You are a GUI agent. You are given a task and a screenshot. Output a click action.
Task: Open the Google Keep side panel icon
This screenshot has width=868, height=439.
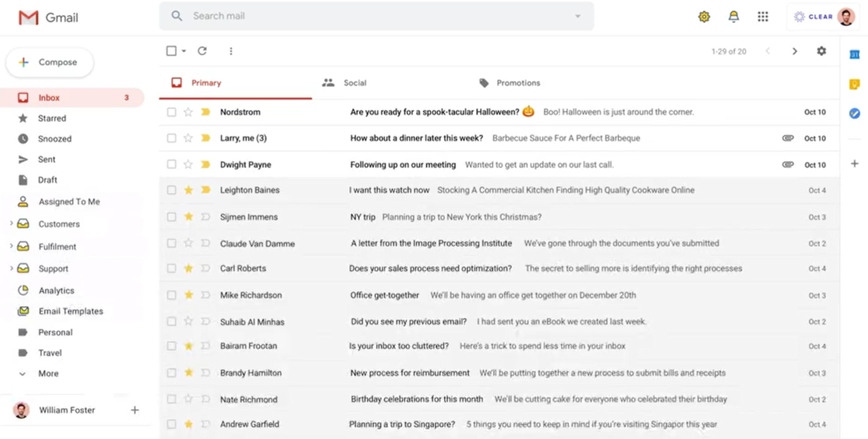click(x=854, y=84)
